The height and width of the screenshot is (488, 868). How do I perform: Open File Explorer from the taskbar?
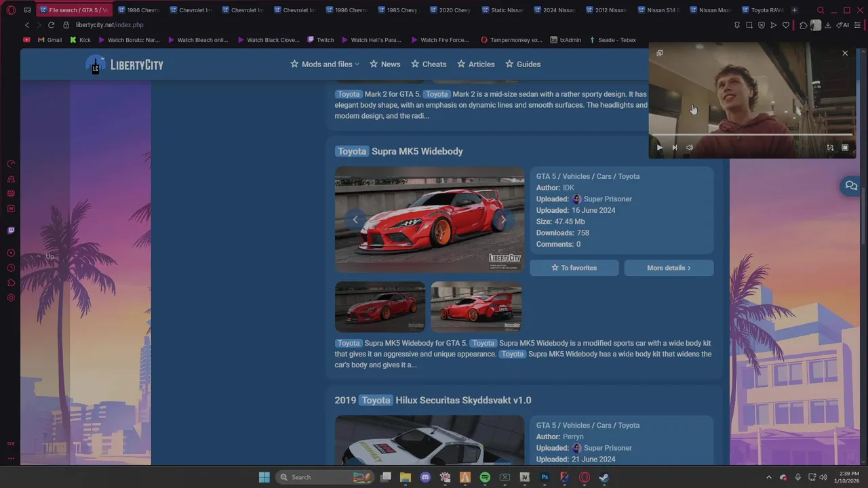click(x=406, y=477)
